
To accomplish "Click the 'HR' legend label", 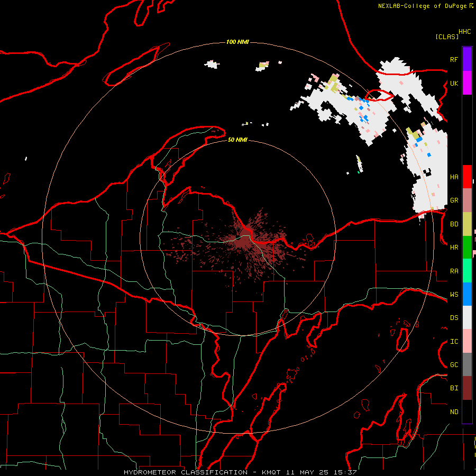I will click(454, 248).
